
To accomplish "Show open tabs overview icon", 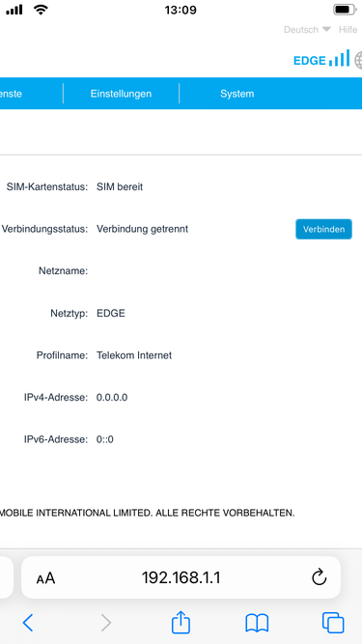I will [333, 623].
